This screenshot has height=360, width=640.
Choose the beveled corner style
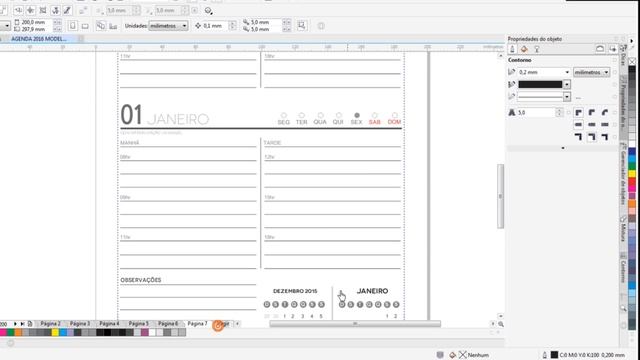605,113
